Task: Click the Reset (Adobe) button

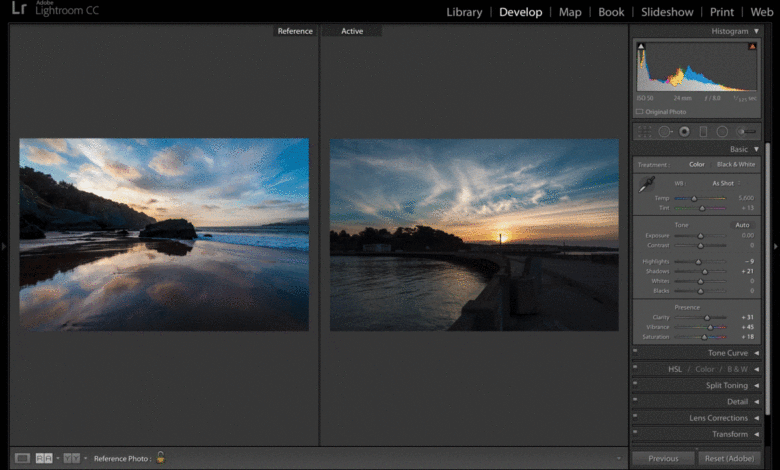Action: (728, 458)
